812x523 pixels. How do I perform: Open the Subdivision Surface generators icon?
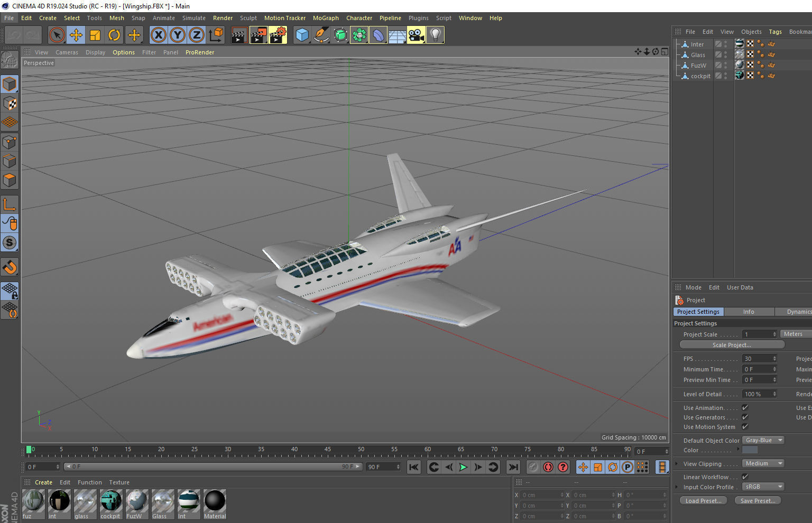click(340, 35)
